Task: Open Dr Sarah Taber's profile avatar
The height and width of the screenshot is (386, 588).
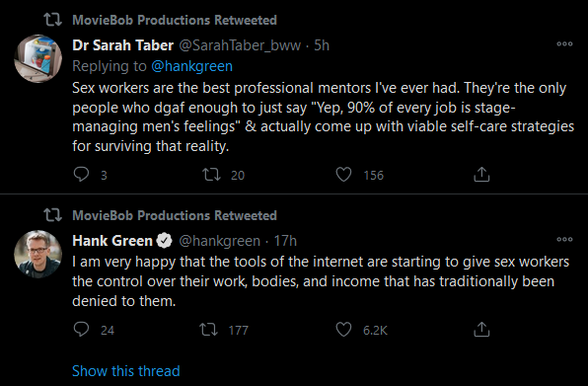Action: click(37, 58)
